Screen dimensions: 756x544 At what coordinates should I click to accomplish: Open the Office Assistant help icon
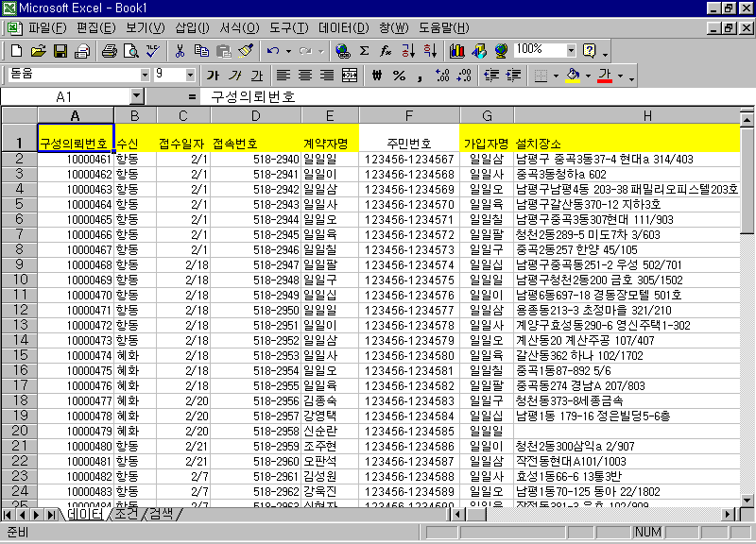click(x=589, y=51)
